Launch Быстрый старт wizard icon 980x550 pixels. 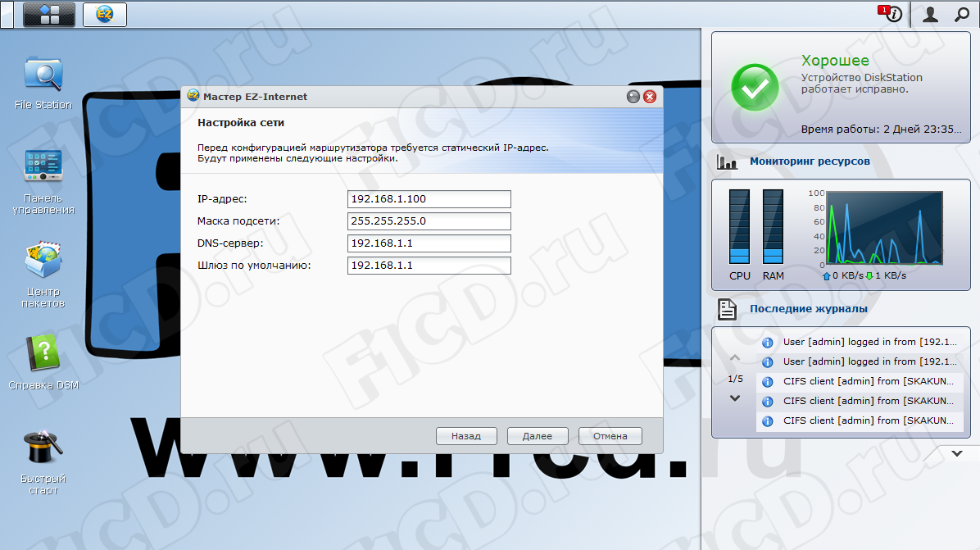[43, 462]
